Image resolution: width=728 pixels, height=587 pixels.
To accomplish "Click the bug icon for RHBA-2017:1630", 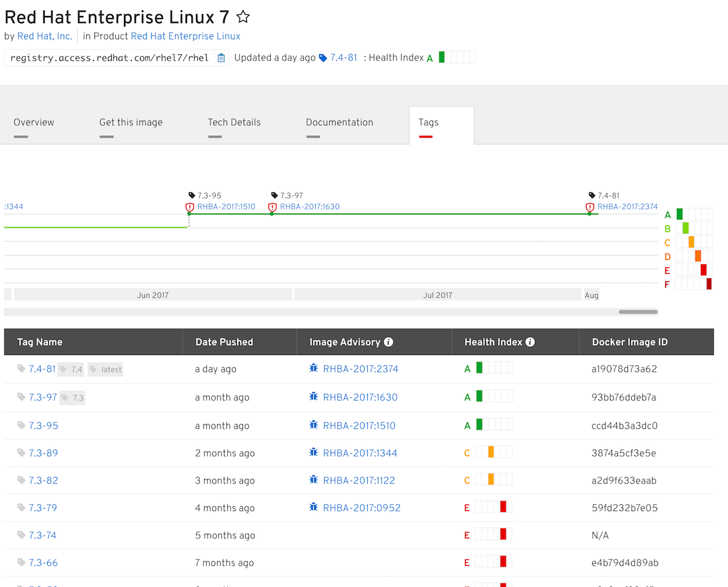I will 314,397.
